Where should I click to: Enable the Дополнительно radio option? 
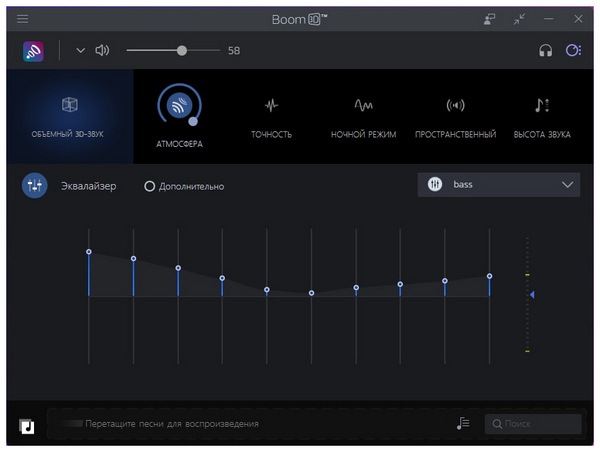click(150, 186)
